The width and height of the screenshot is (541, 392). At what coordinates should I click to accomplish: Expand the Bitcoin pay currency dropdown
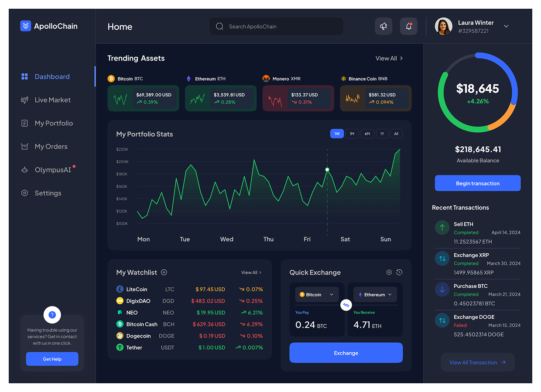tap(317, 295)
